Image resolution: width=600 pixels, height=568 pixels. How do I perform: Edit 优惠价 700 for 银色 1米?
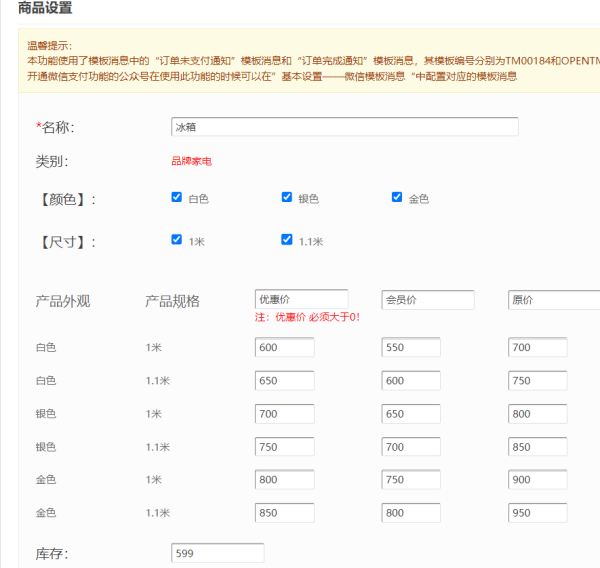pos(285,414)
